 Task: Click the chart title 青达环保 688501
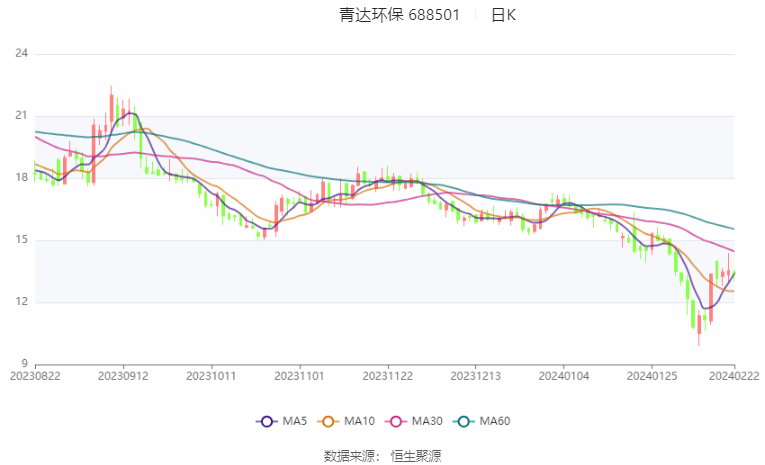pos(400,15)
